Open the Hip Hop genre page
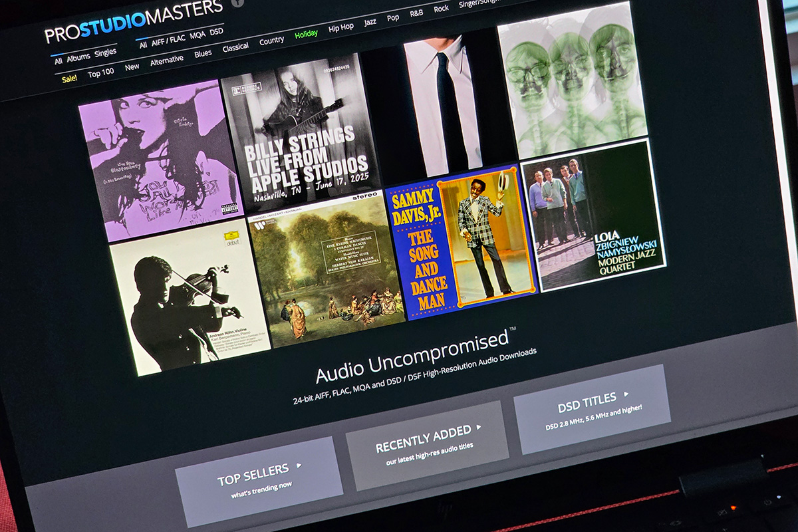This screenshot has height=532, width=798. (341, 27)
